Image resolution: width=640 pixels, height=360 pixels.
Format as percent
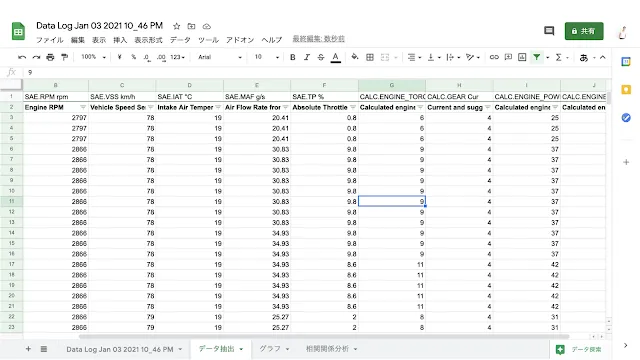pyautogui.click(x=133, y=57)
